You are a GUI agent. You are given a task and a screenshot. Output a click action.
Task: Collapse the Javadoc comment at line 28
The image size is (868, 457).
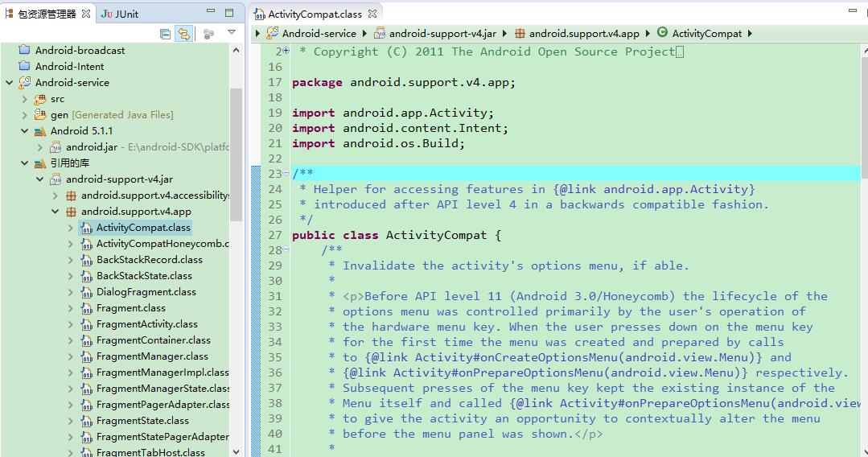tap(286, 249)
